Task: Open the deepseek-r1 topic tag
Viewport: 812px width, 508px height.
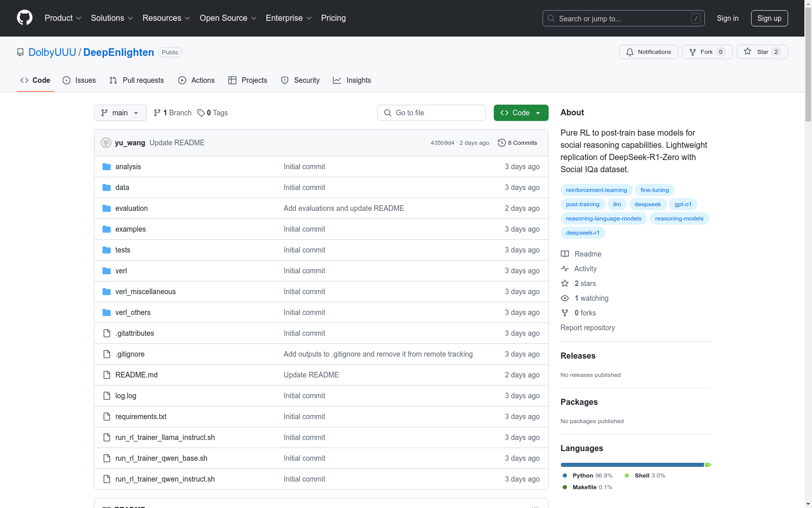Action: 583,233
